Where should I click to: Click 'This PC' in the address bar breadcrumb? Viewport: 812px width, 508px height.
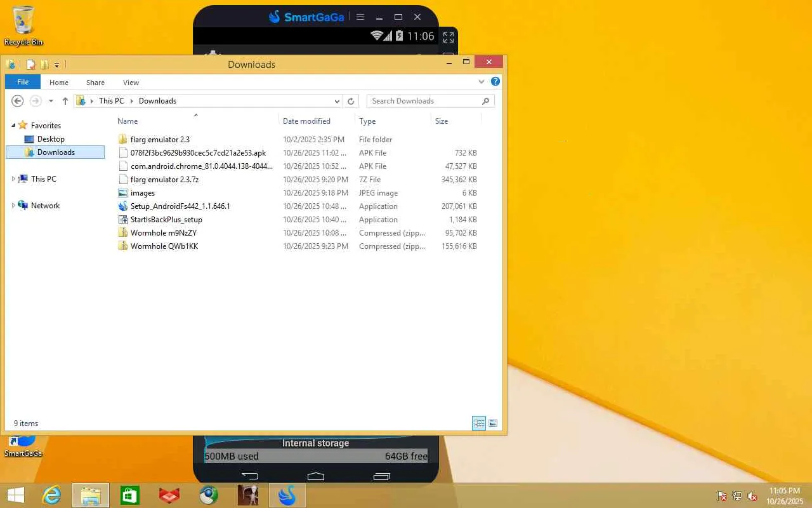[112, 101]
